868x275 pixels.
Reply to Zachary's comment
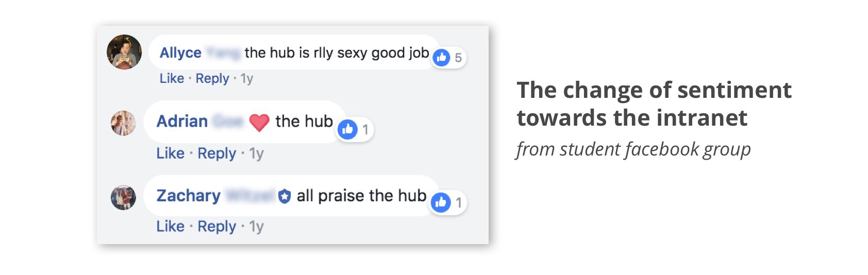217,227
